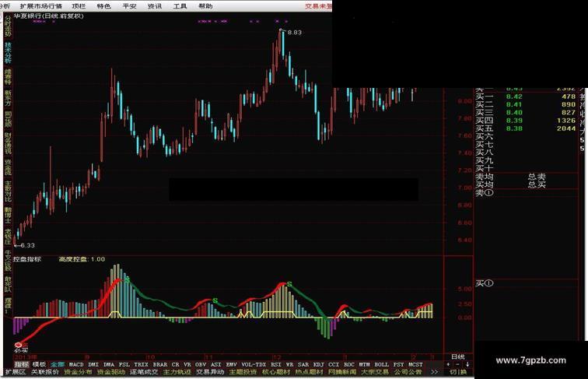Switch indicator to SAR

[x=303, y=364]
